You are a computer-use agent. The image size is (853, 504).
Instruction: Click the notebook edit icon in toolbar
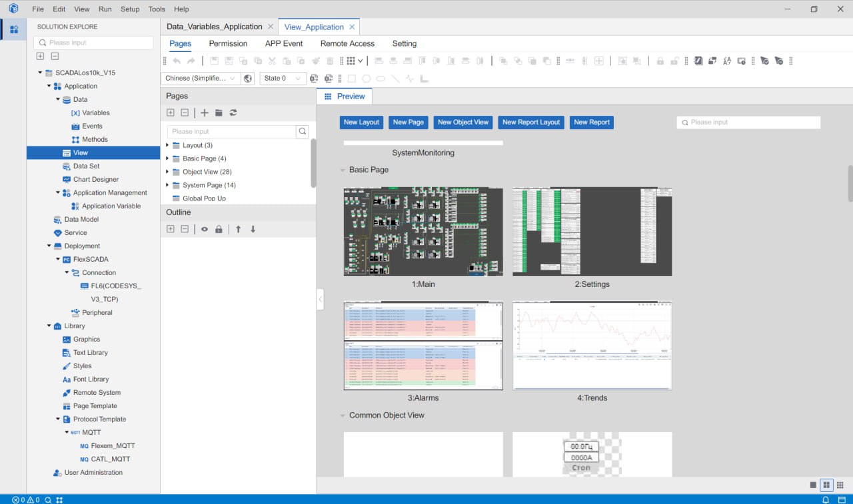(x=698, y=61)
